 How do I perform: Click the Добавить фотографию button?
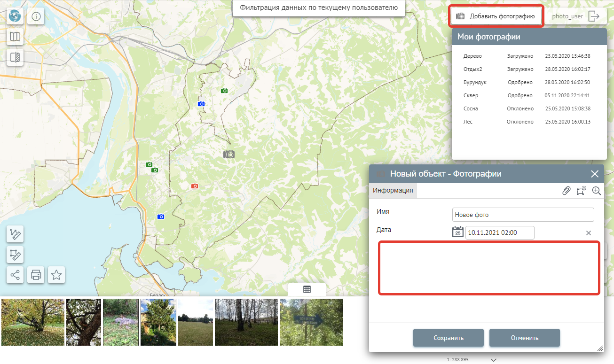tap(496, 16)
